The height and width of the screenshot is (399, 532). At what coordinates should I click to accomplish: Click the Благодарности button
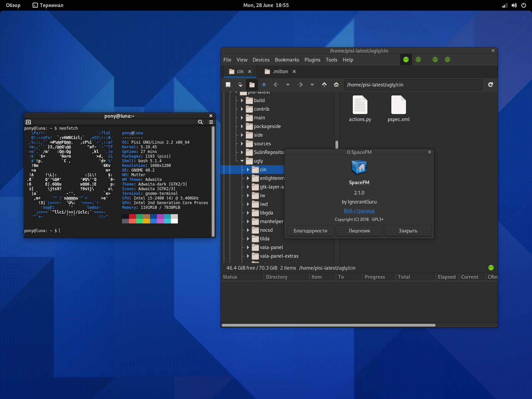pos(310,231)
